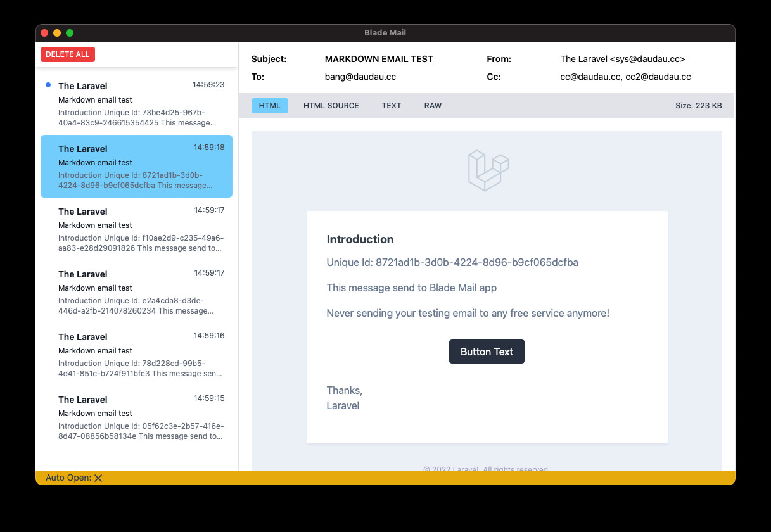This screenshot has width=771, height=532.
Task: Click sender The Laravel <sys@daudau.cc>
Action: pos(623,59)
